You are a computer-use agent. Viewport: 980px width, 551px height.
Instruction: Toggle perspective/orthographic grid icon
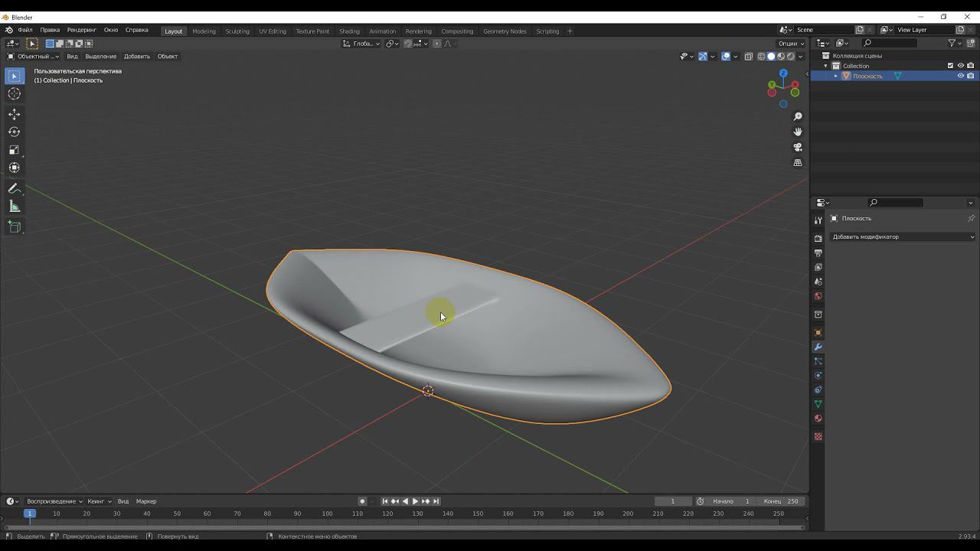click(x=798, y=162)
